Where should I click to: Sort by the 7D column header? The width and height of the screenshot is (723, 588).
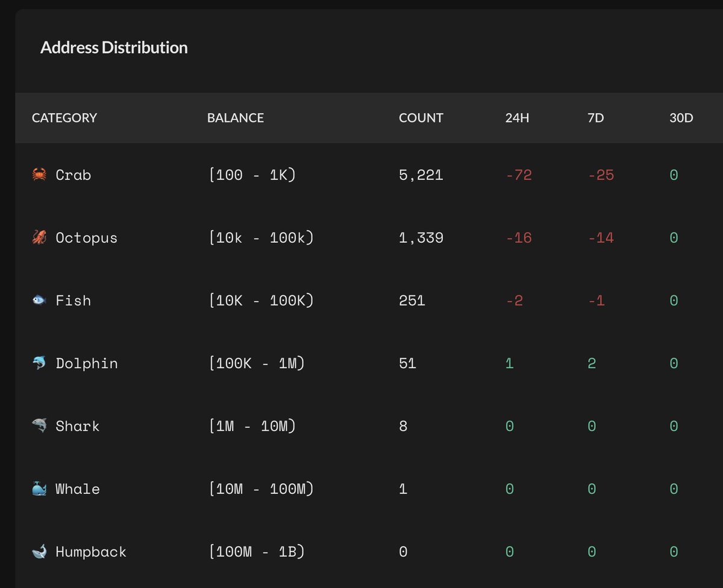[595, 118]
